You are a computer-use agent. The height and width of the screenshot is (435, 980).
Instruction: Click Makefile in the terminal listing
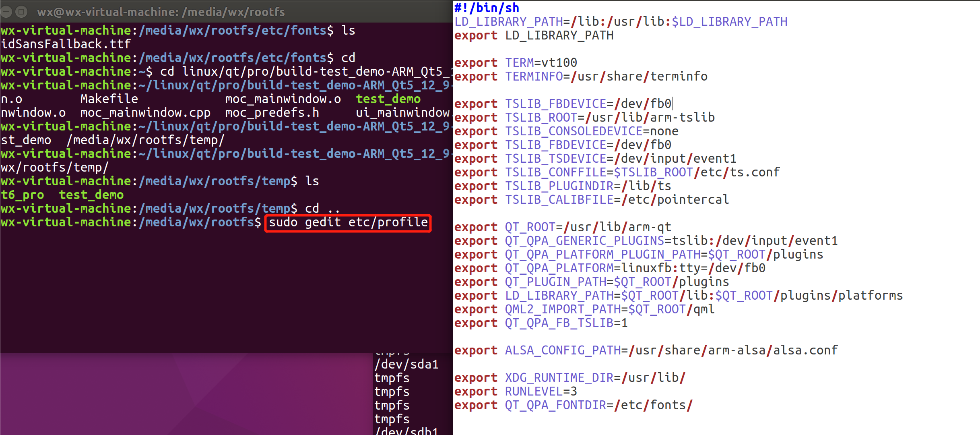coord(109,99)
